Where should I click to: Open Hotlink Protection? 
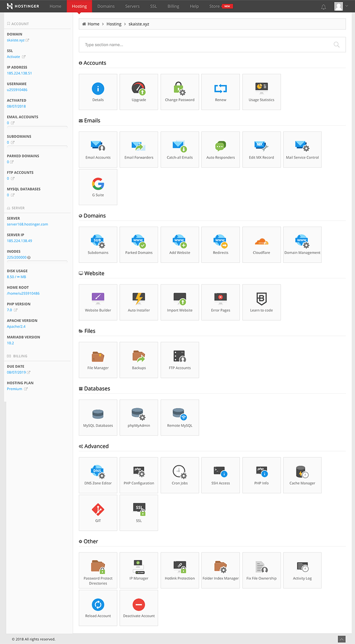coord(180,570)
